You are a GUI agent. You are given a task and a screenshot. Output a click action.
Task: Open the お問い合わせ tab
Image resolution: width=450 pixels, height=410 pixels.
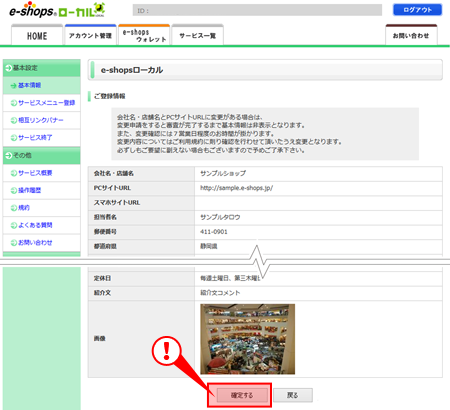(x=411, y=36)
